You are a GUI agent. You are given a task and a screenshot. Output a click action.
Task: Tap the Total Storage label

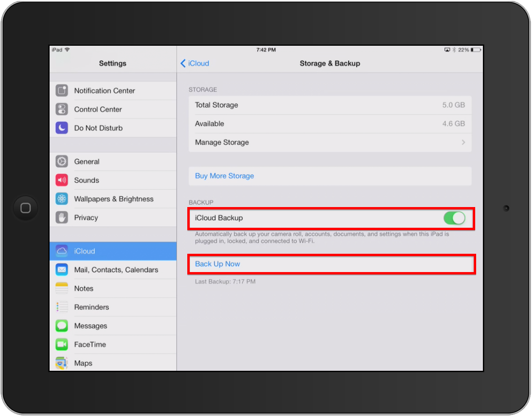coord(217,105)
